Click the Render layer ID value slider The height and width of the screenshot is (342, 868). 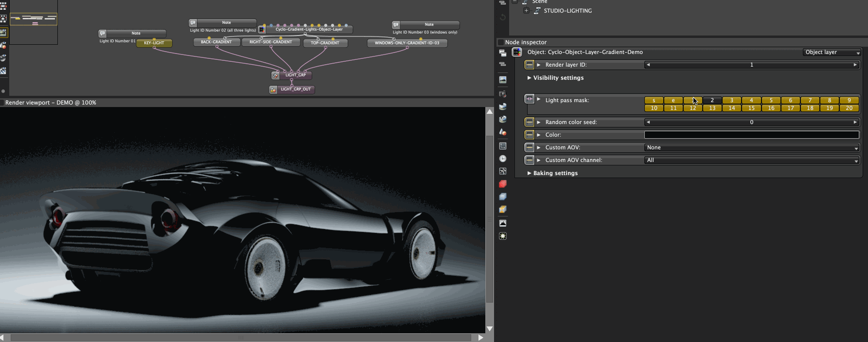pyautogui.click(x=752, y=65)
